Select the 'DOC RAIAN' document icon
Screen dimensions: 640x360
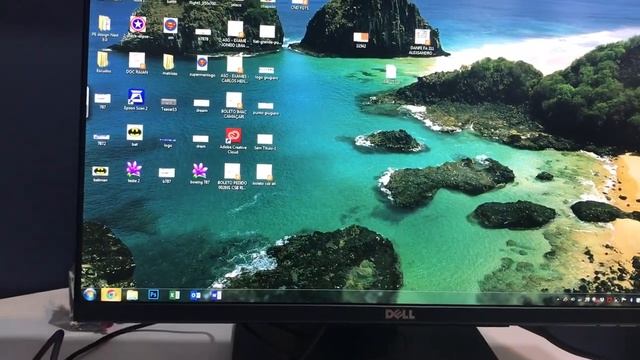pos(137,63)
